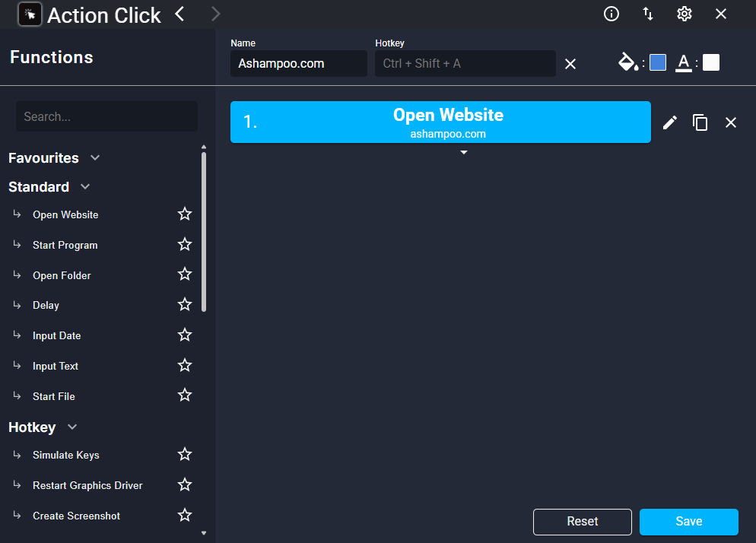Viewport: 756px width, 543px height.
Task: Click the import/export arrows icon
Action: coord(648,14)
